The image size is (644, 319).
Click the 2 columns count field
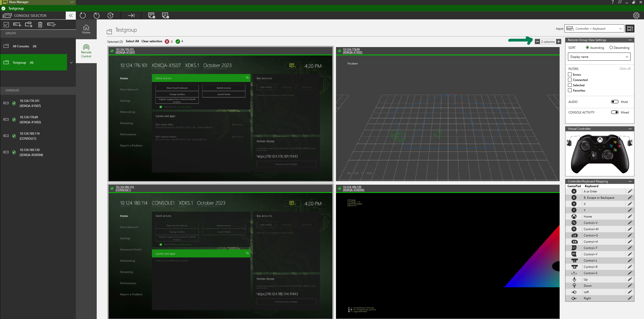[548, 42]
